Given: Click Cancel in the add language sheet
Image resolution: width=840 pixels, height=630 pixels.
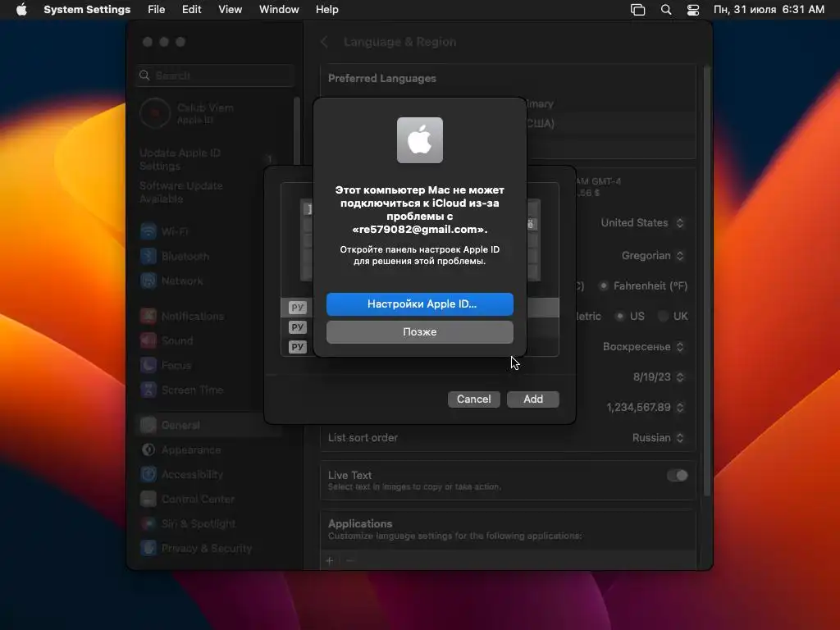Looking at the screenshot, I should pos(473,399).
